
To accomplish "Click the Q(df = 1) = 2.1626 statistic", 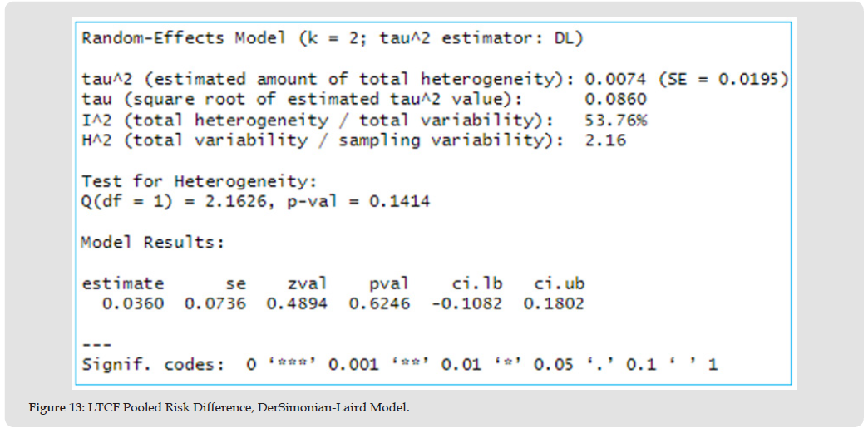I will tap(174, 201).
